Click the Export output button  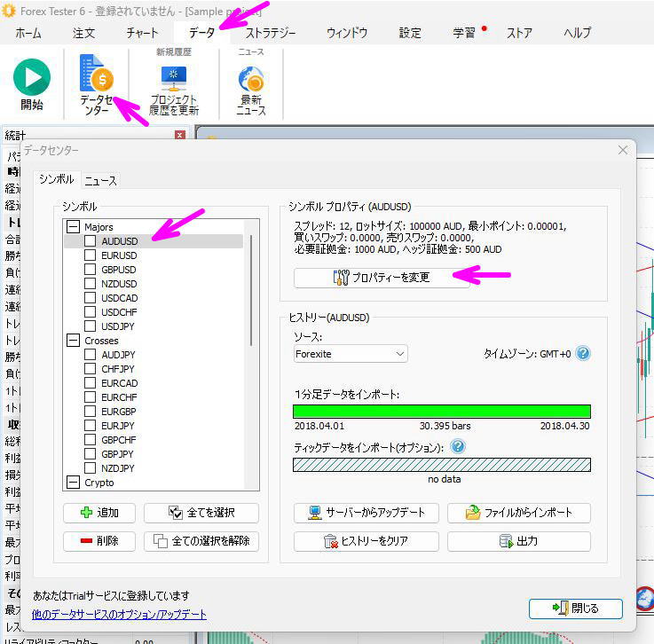519,541
